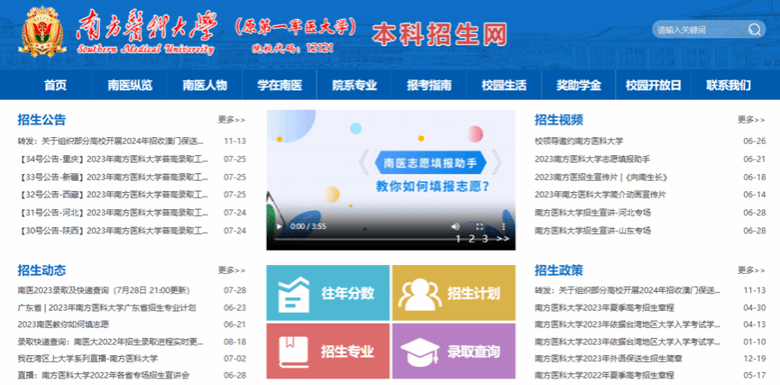780x385 pixels.
Task: Expand 更多>> beside 招生公告
Action: point(231,119)
